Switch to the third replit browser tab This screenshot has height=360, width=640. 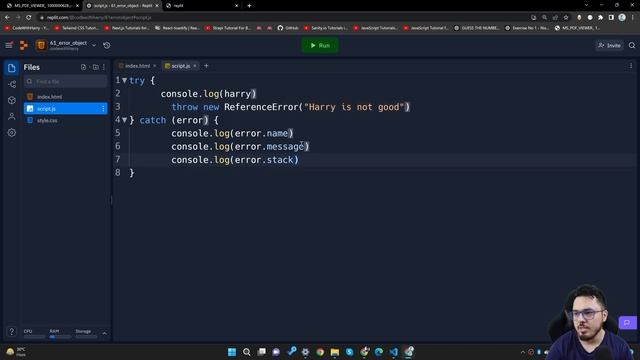tap(202, 6)
